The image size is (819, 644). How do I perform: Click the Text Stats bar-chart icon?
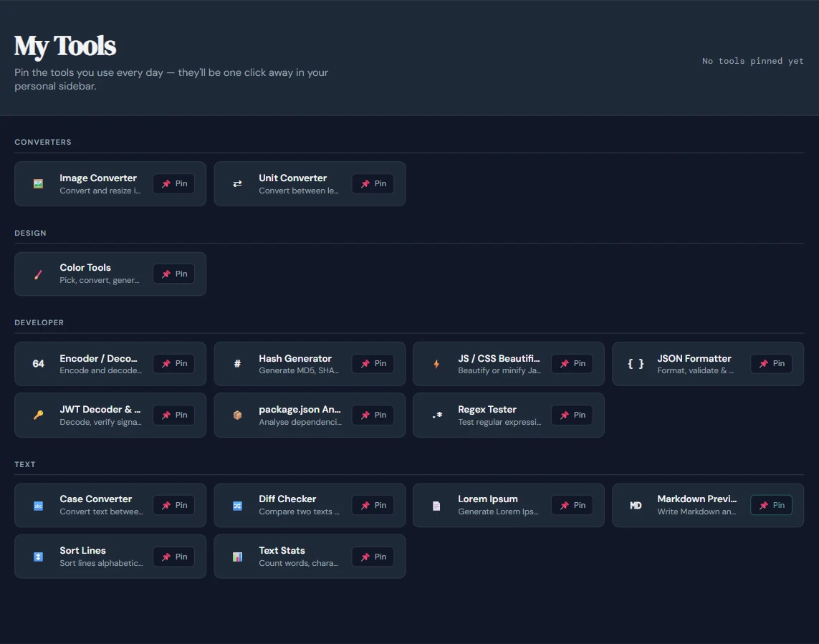(236, 556)
